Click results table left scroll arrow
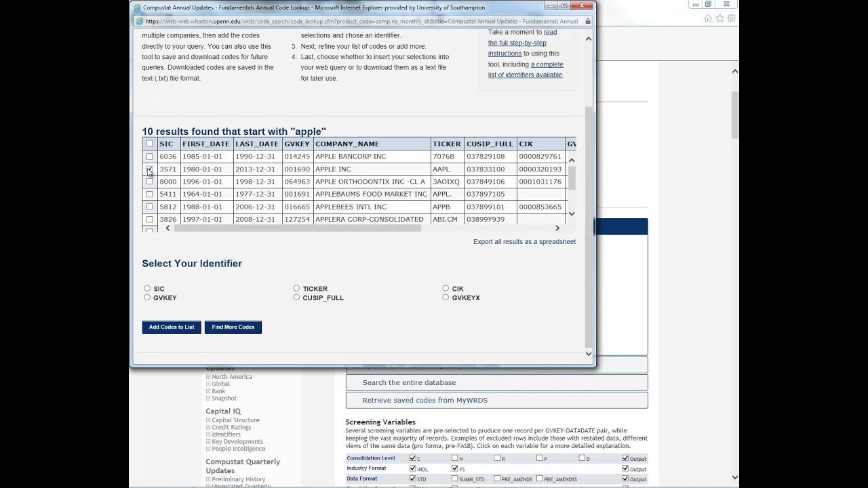 point(168,228)
